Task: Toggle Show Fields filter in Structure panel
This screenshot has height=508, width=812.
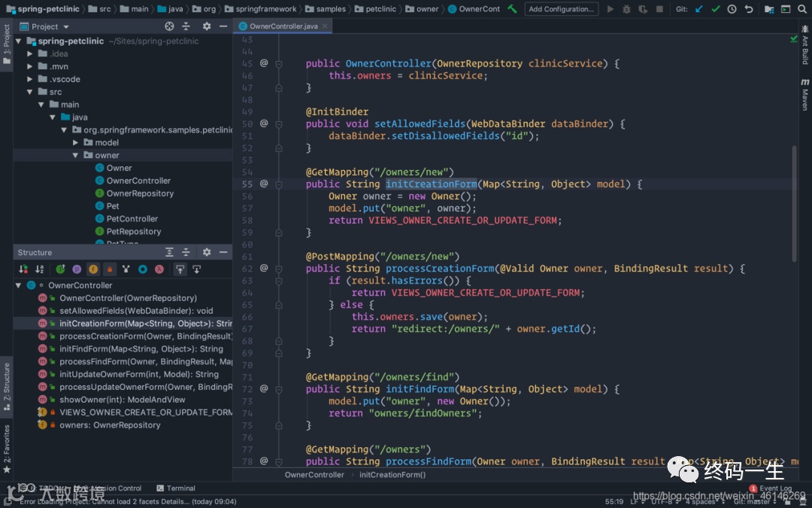Action: pyautogui.click(x=93, y=269)
